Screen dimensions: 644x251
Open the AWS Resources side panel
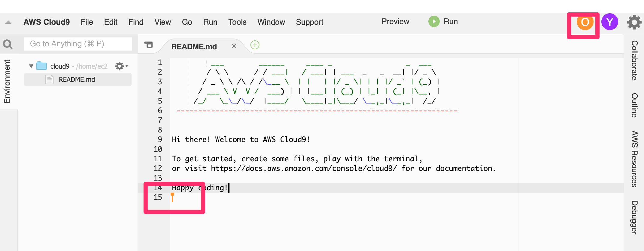point(634,159)
